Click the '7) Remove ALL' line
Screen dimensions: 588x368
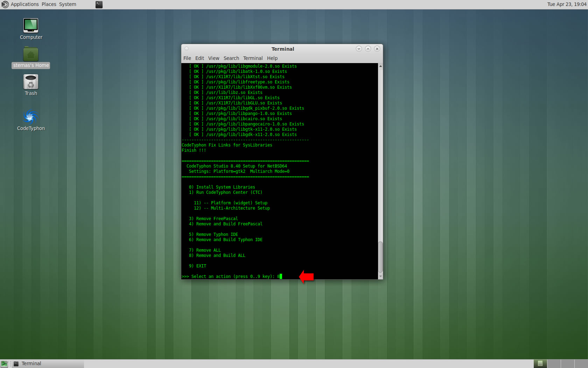point(205,250)
